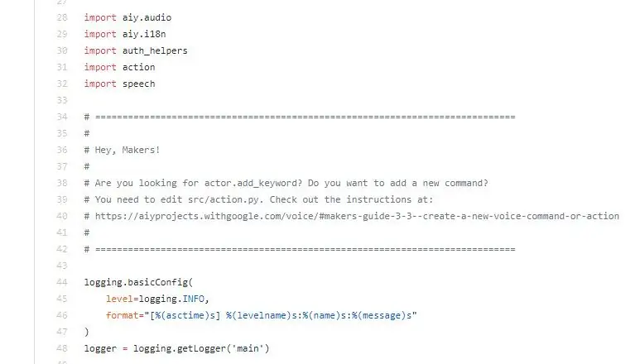
Task: Select line number 48
Action: click(62, 348)
